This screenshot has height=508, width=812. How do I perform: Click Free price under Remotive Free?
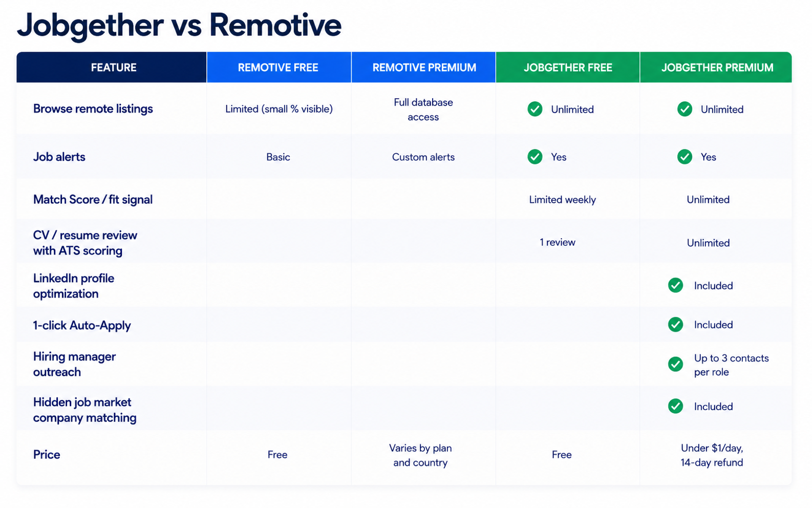[277, 454]
